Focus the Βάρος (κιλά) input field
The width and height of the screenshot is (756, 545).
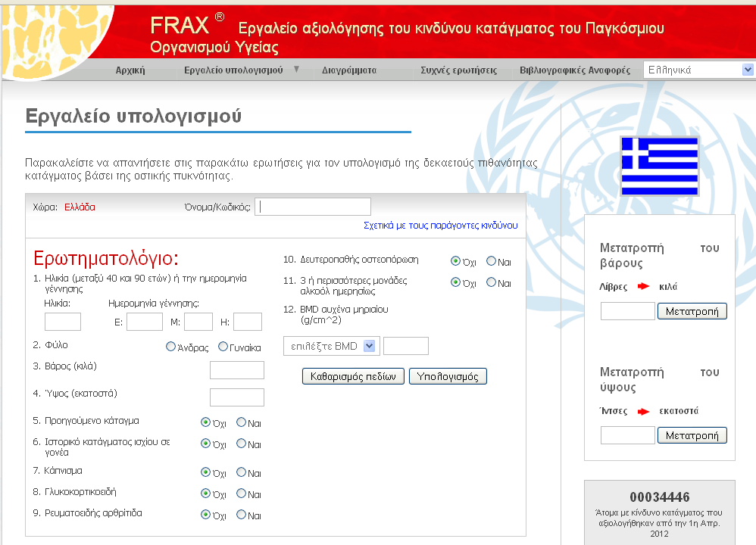237,370
